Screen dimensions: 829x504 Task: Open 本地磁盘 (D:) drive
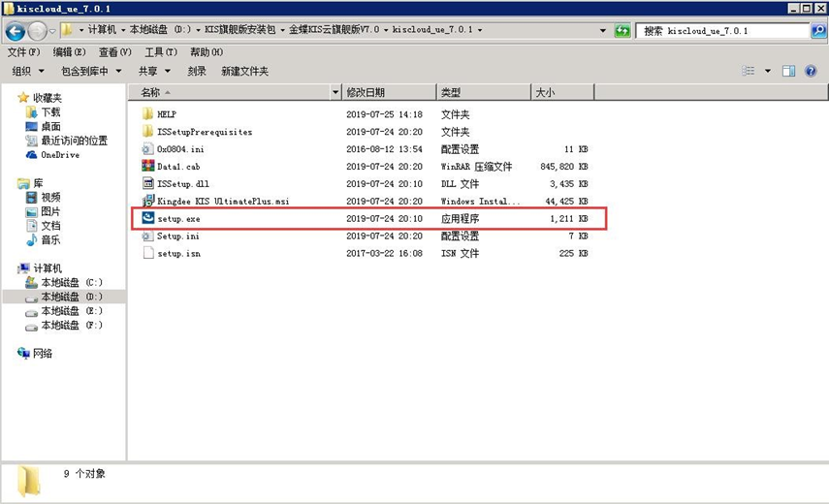(72, 297)
